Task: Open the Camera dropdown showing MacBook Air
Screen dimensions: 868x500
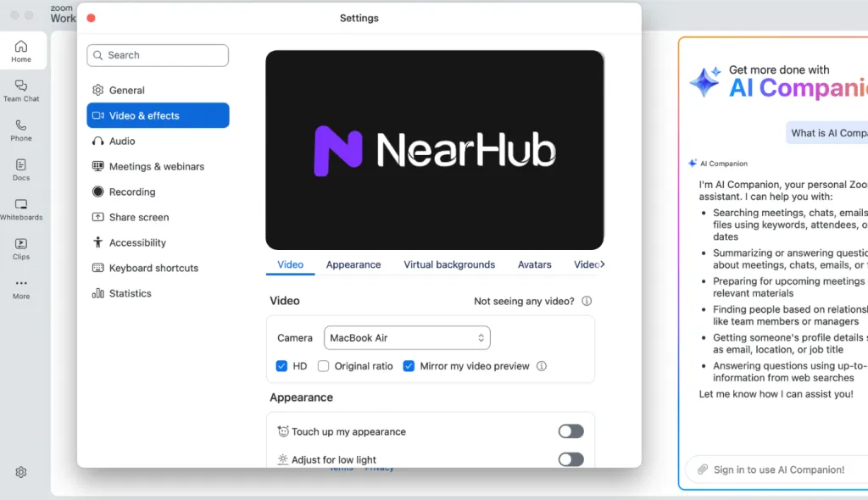Action: pyautogui.click(x=407, y=338)
